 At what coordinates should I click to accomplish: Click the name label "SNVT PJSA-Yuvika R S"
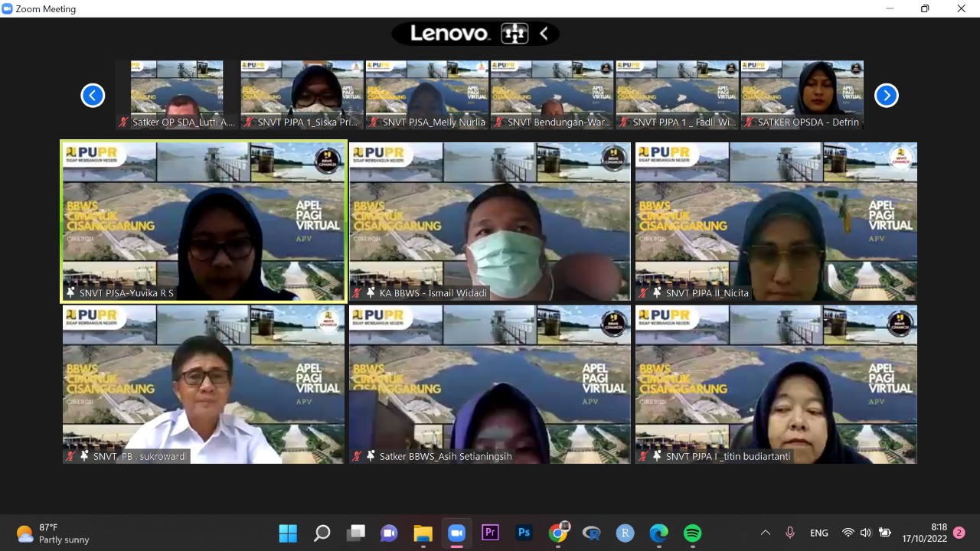point(127,293)
